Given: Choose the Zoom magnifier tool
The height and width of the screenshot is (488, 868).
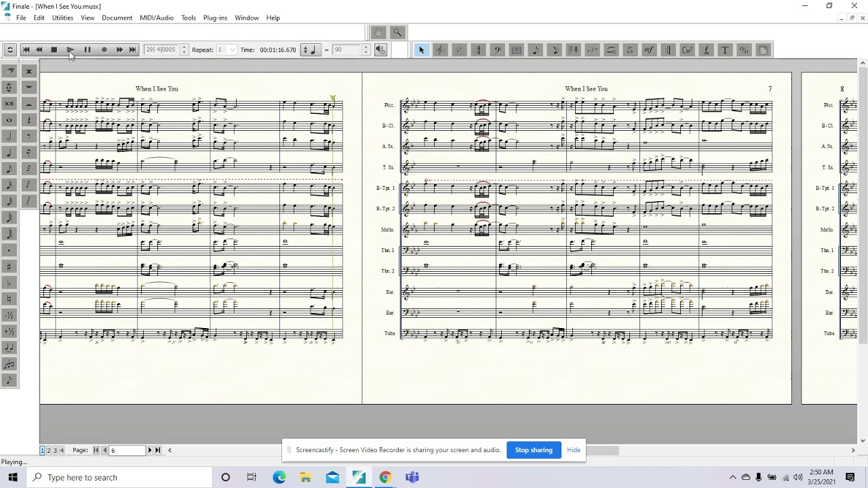Looking at the screenshot, I should point(397,32).
